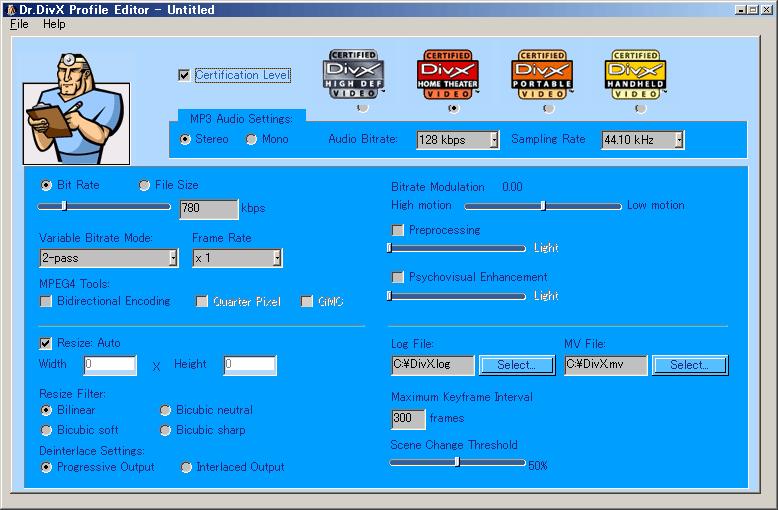778x510 pixels.
Task: Click Select button for MV File
Action: (690, 365)
